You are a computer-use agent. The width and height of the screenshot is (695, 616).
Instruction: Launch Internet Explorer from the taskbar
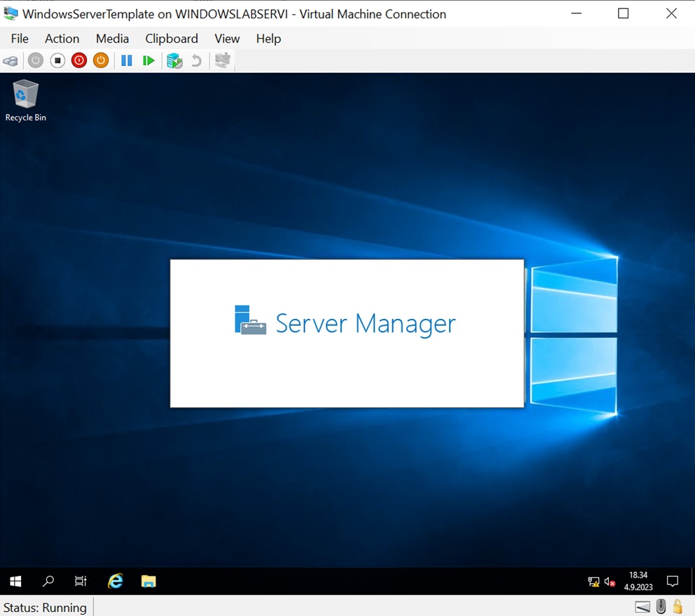coord(115,581)
